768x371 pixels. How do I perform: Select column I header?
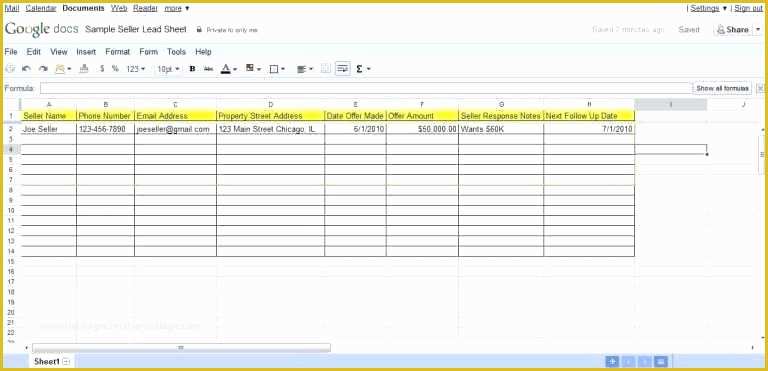click(x=671, y=104)
